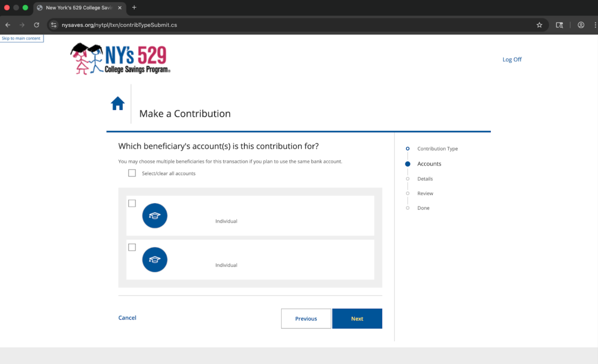Click the address bar URL nysaves.org
The width and height of the screenshot is (598, 364).
(119, 25)
